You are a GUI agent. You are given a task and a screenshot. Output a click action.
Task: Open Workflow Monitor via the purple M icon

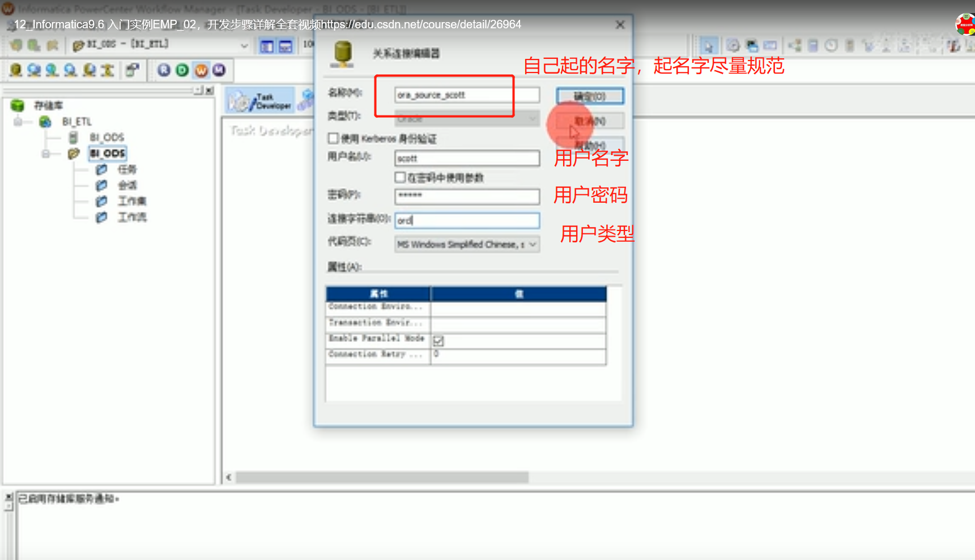[218, 70]
